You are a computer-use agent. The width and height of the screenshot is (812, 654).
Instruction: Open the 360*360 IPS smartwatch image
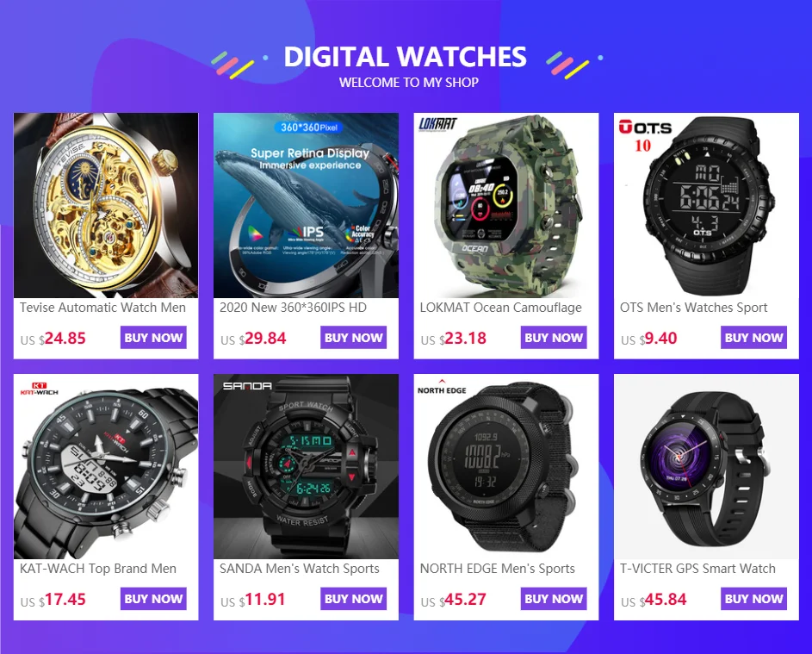pos(306,205)
